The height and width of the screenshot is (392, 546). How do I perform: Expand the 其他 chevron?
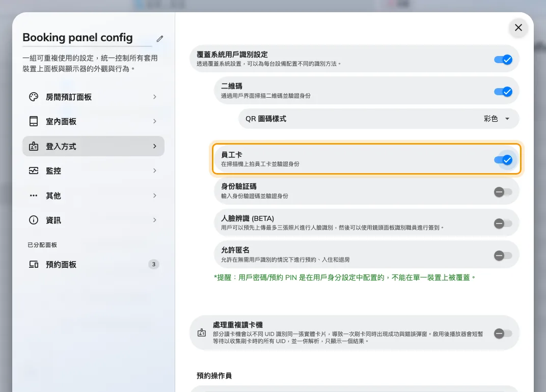155,195
